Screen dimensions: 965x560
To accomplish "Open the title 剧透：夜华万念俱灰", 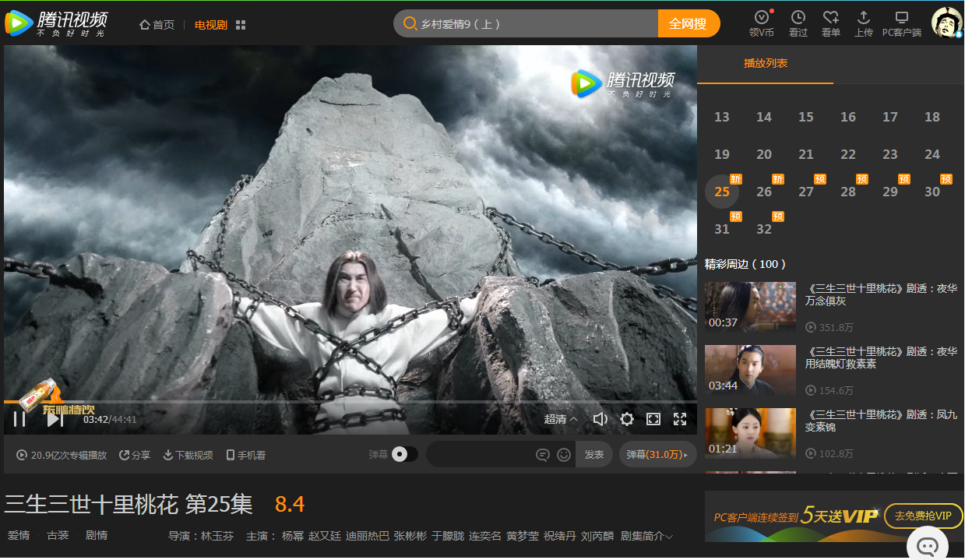I will coord(882,294).
